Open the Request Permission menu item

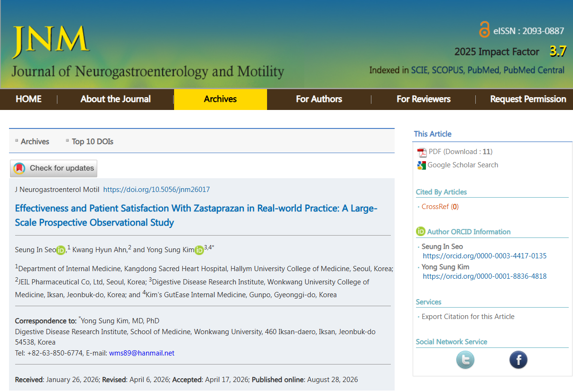click(x=528, y=99)
